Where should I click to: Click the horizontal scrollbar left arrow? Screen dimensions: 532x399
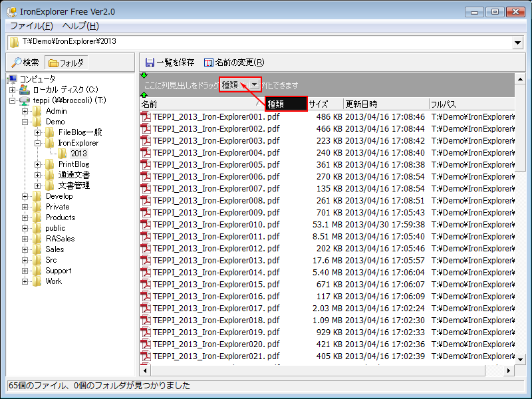(145, 371)
